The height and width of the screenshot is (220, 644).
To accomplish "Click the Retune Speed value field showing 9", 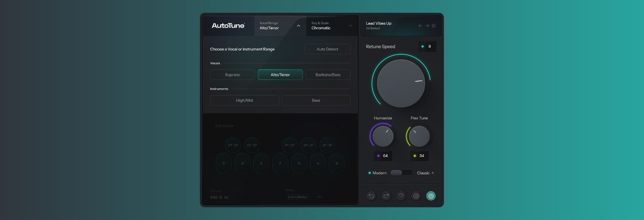I will pos(427,46).
